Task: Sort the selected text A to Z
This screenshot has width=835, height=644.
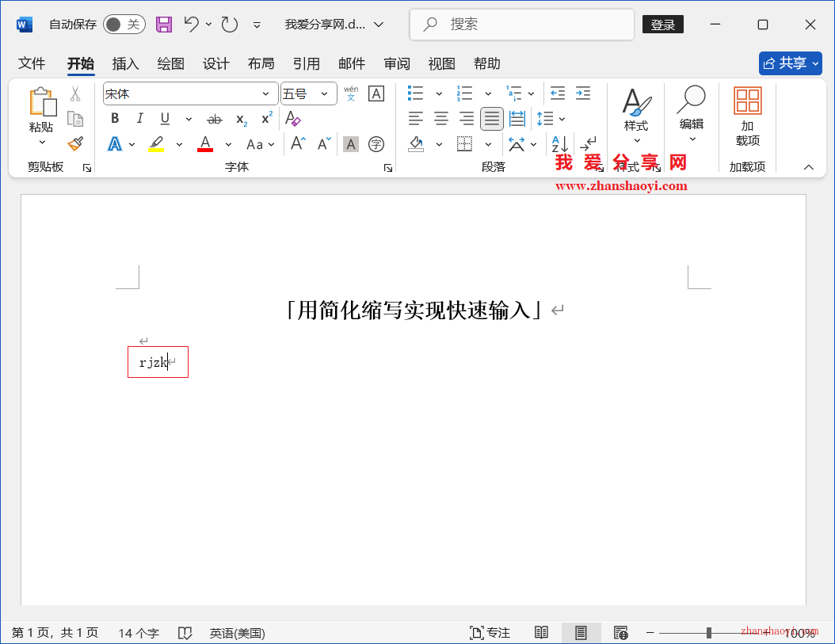Action: (x=559, y=144)
